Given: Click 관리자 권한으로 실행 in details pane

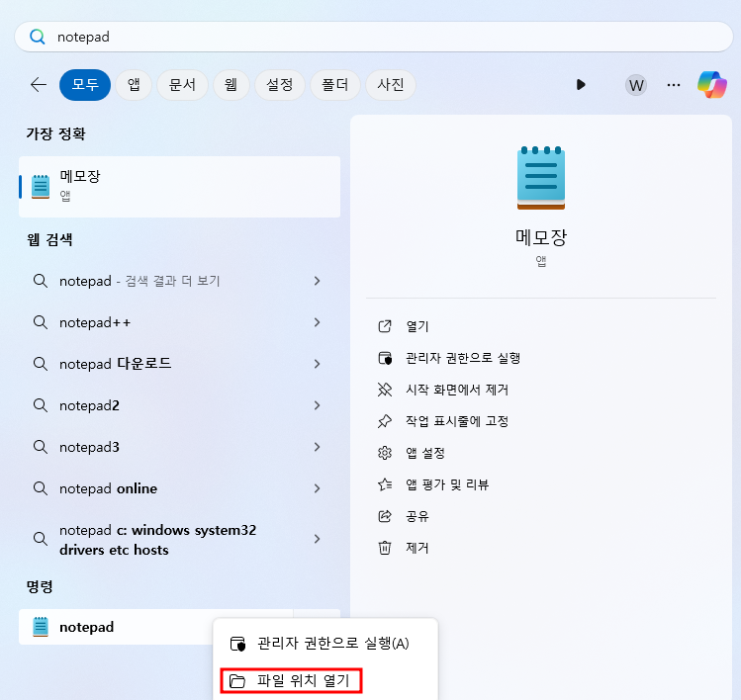Looking at the screenshot, I should pos(463,358).
